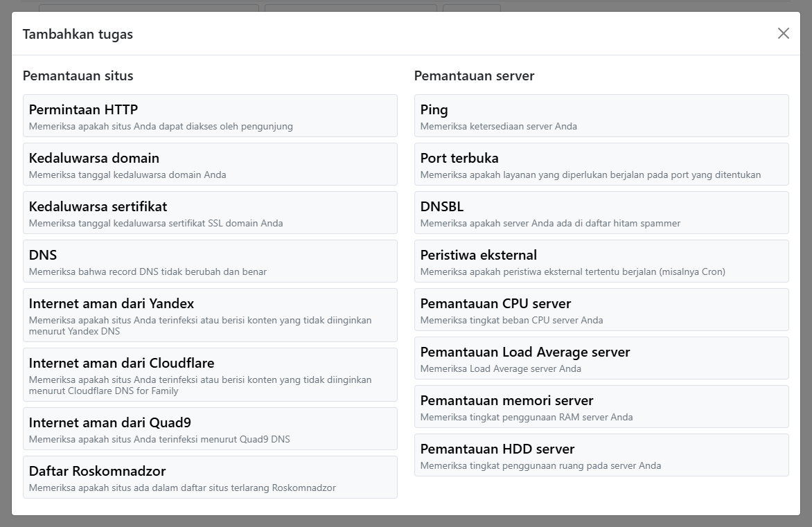Screen dimensions: 812x527
Task: Choose Kedaluwarsa domain monitoring task
Action: coord(210,164)
